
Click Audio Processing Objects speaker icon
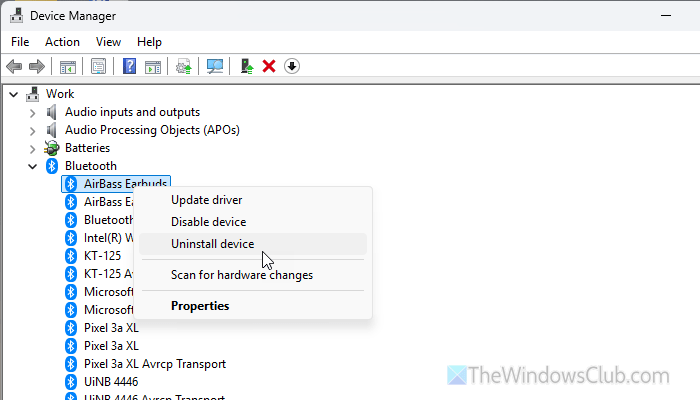[x=52, y=130]
